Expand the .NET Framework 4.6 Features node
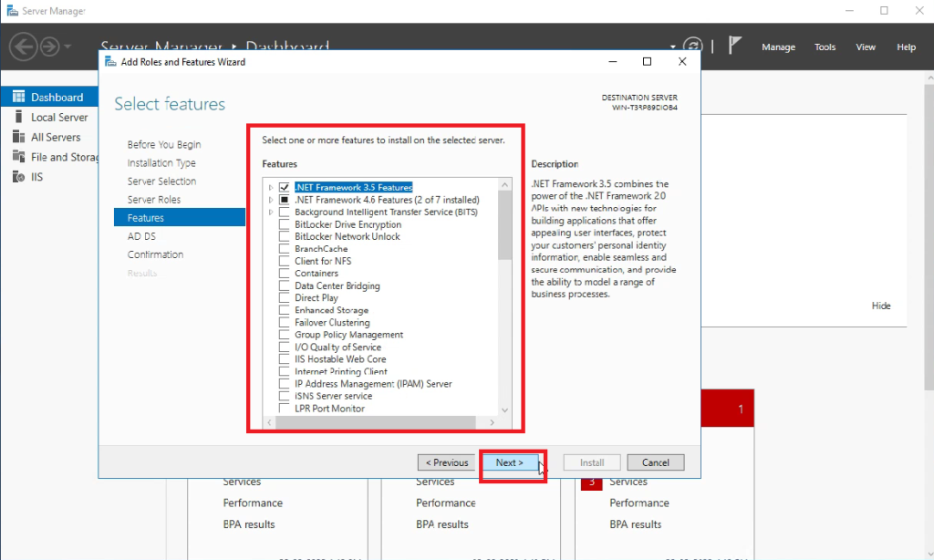The width and height of the screenshot is (934, 560). point(271,199)
